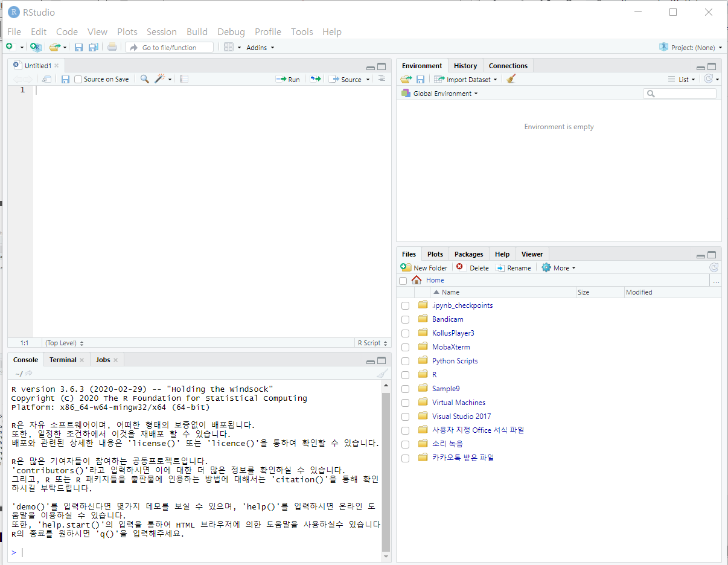Open the Addins dropdown
This screenshot has height=565, width=728.
[260, 48]
